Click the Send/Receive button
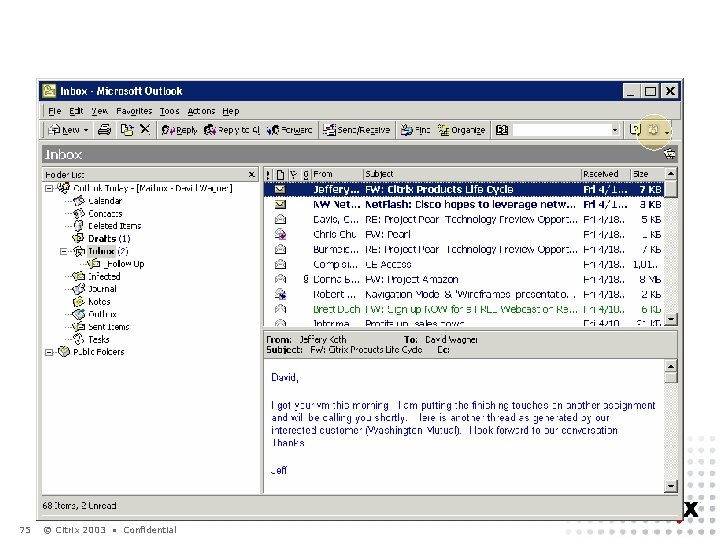The image size is (720, 540). click(356, 130)
